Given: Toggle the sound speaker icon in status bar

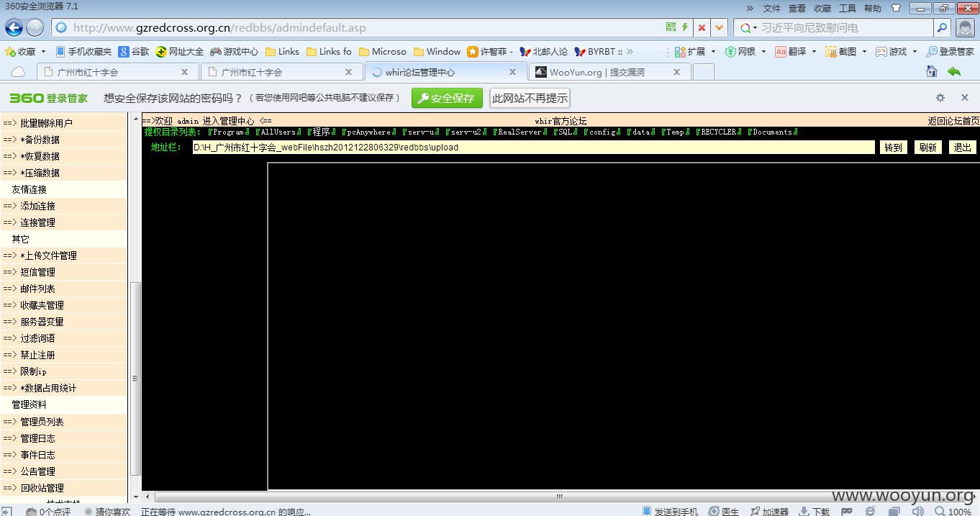Looking at the screenshot, I should [x=917, y=511].
